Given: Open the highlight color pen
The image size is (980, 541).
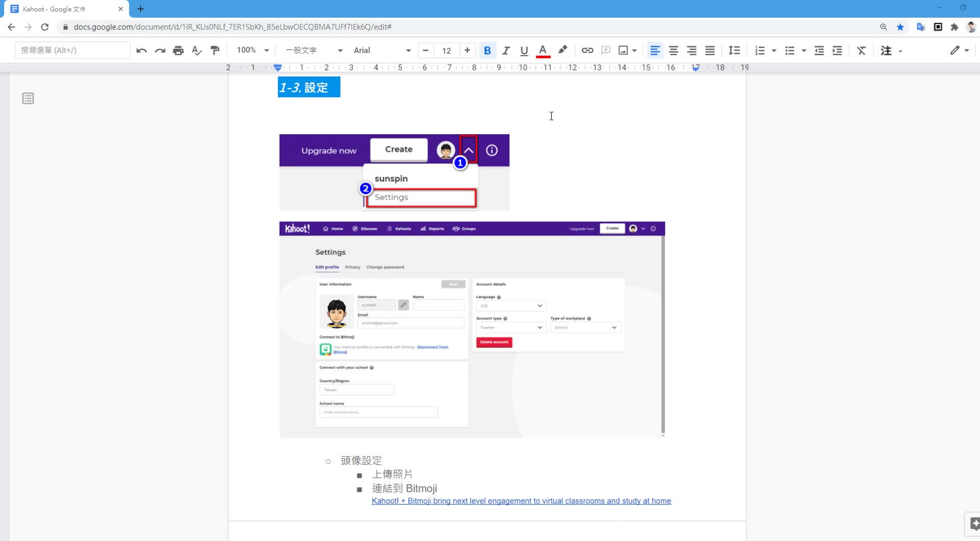Looking at the screenshot, I should [562, 50].
